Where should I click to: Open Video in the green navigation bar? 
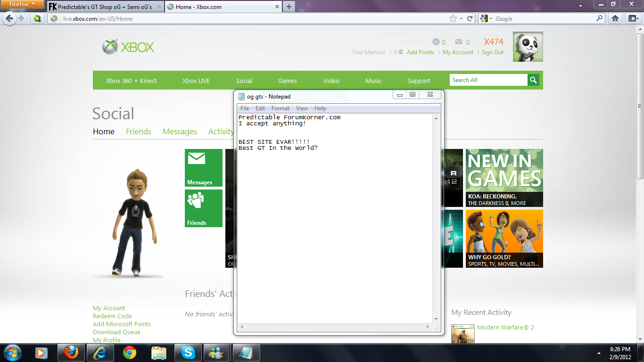(331, 81)
